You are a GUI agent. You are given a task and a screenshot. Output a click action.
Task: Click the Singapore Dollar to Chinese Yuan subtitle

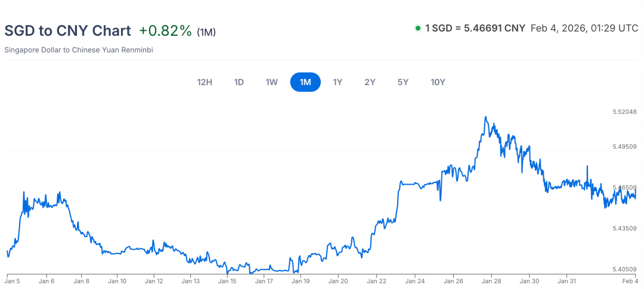[x=79, y=50]
